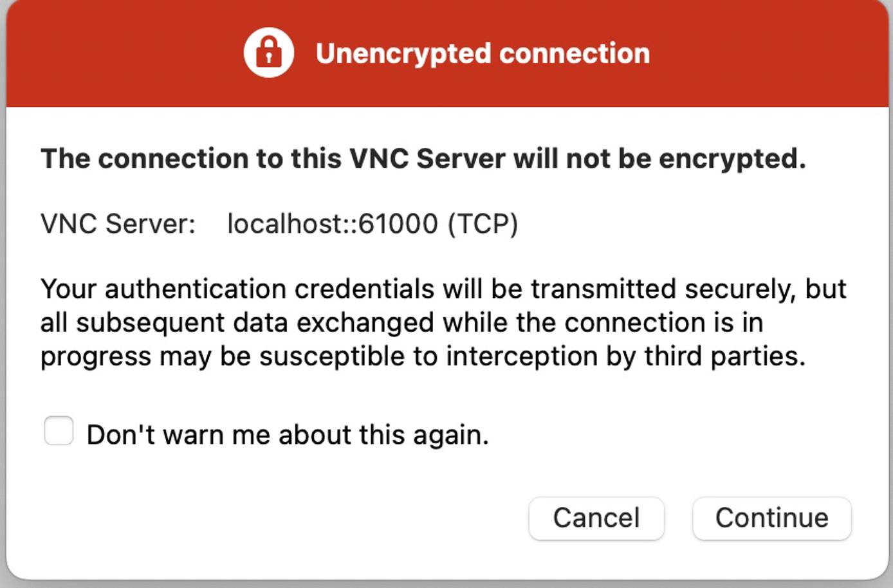Screen dimensions: 893x588
Task: Click the lock icon's keyhole graphic
Action: pos(268,58)
